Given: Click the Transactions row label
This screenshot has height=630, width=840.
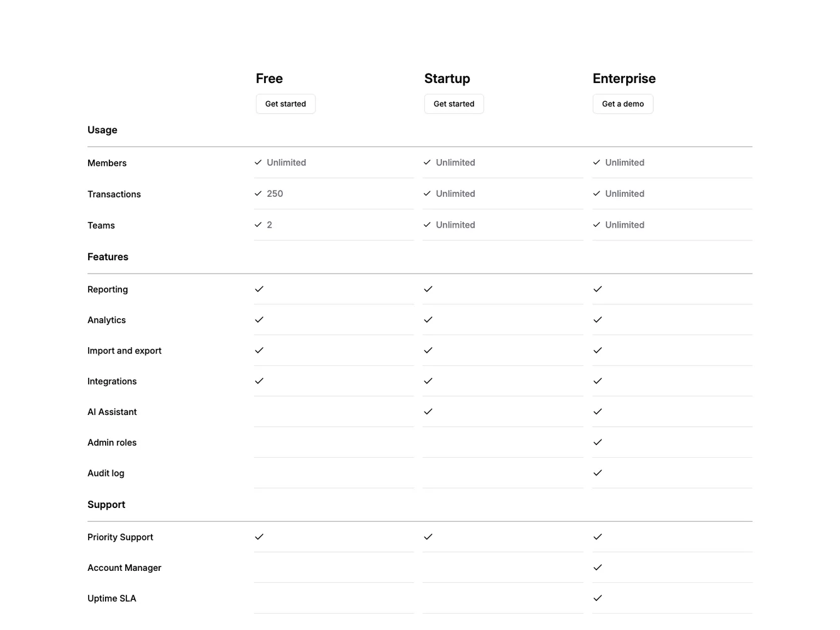Looking at the screenshot, I should tap(114, 194).
